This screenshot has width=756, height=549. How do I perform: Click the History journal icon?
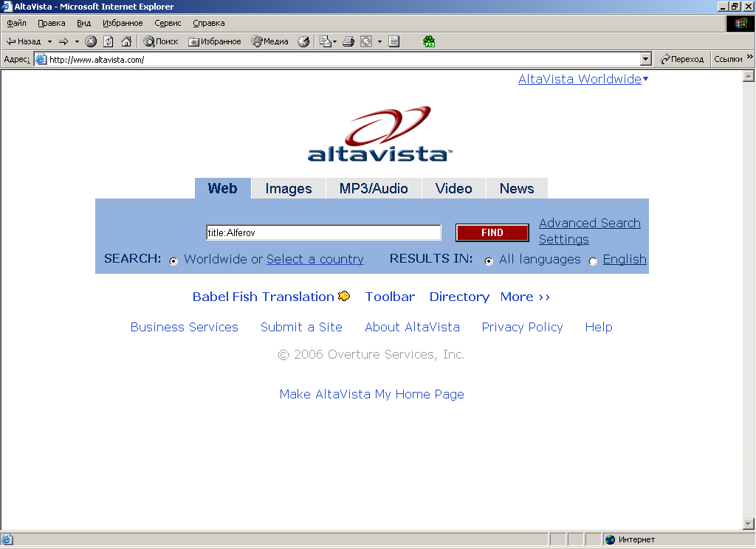click(303, 41)
